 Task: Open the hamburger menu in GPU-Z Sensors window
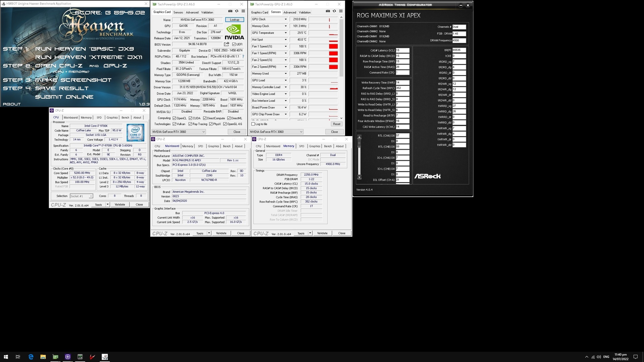point(341,11)
